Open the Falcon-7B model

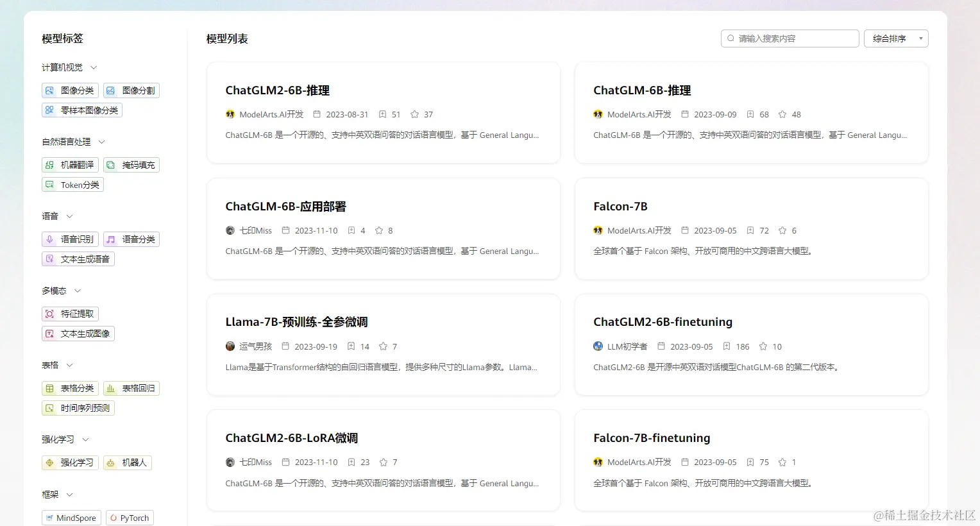[x=620, y=207]
